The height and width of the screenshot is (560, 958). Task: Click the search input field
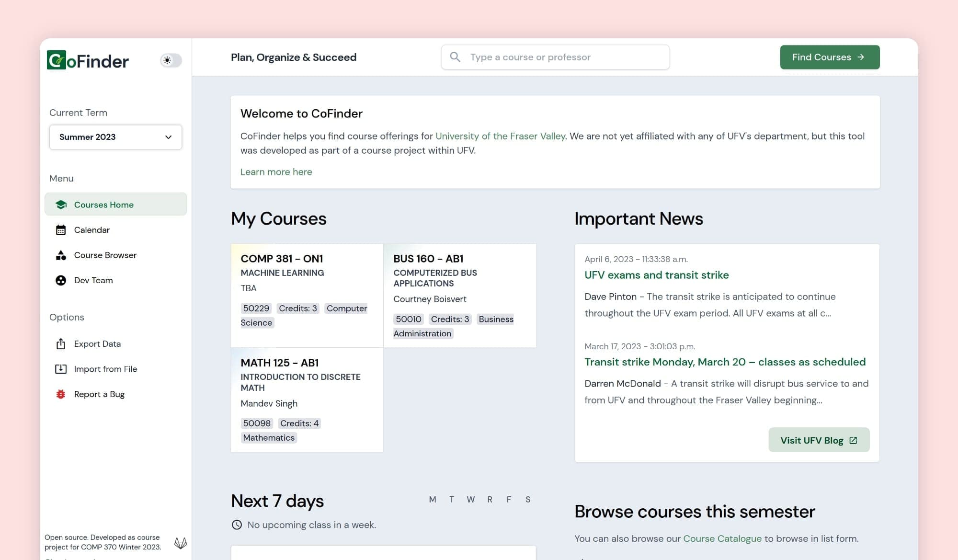(x=555, y=57)
